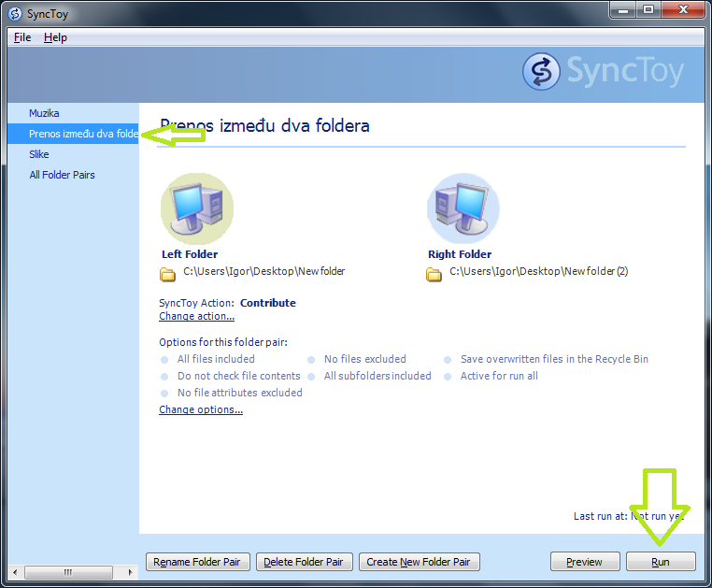Click the left folder path text
This screenshot has width=712, height=588.
click(263, 271)
